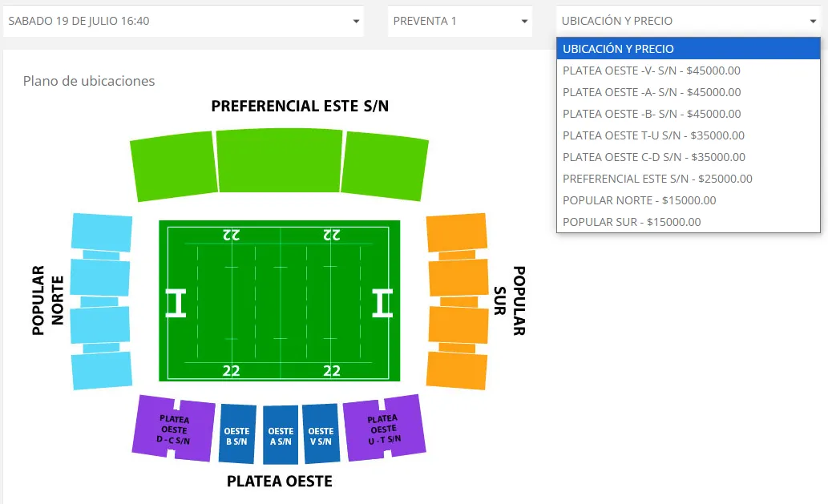Select the purple Platea Oeste U-T block
This screenshot has width=828, height=504.
click(x=382, y=429)
